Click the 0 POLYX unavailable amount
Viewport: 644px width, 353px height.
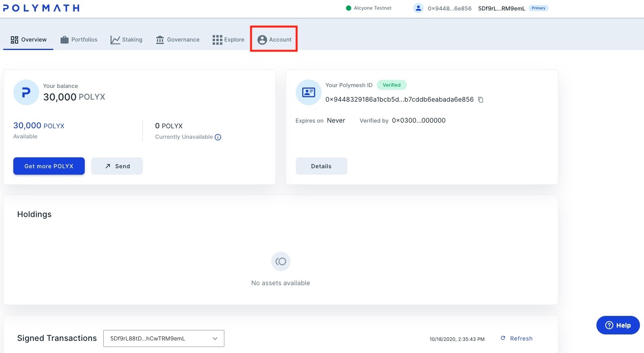point(169,126)
